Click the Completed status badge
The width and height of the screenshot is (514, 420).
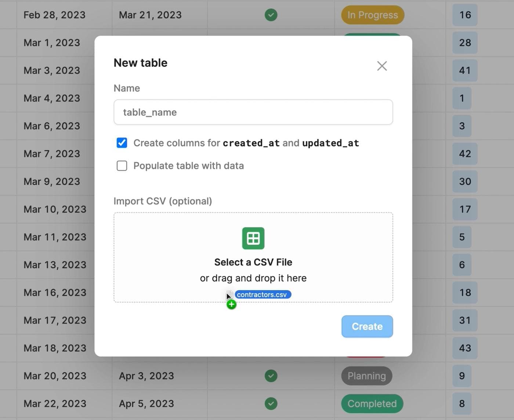click(372, 403)
